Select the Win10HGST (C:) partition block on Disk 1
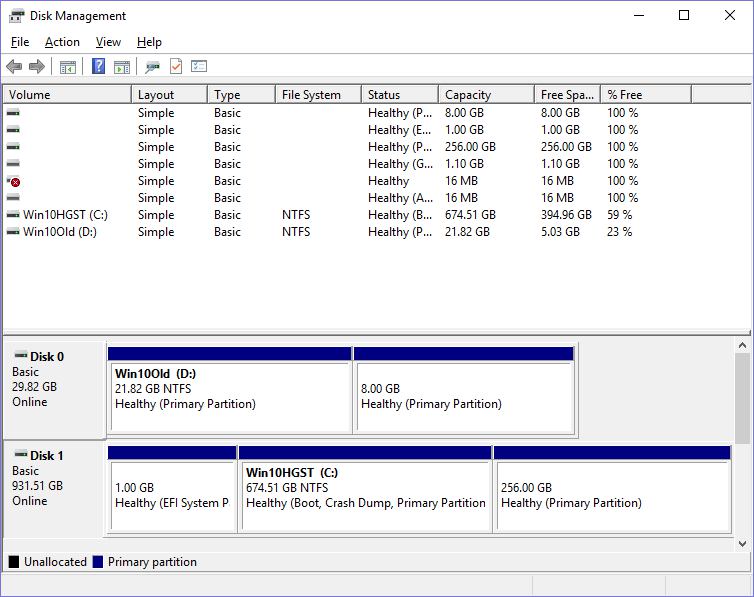 coord(365,489)
